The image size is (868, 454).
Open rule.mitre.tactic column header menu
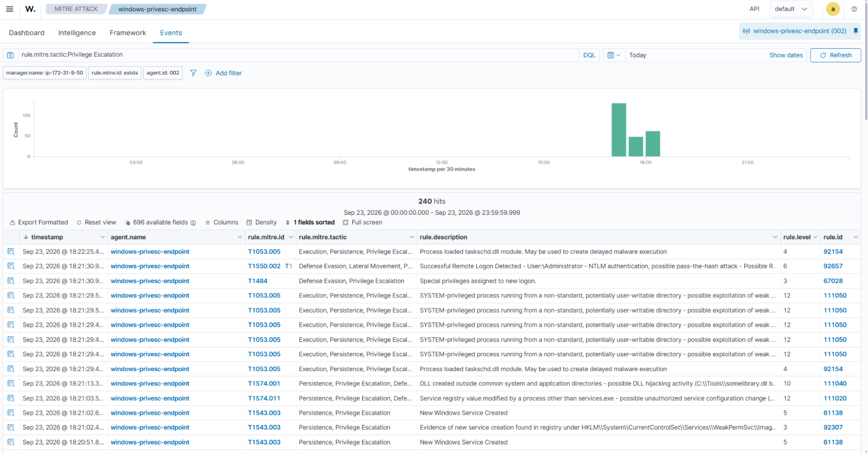pos(412,237)
